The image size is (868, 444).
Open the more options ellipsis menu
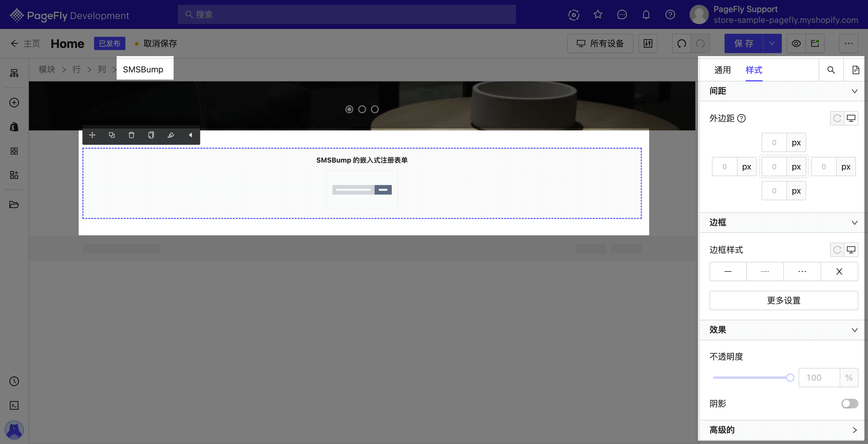pyautogui.click(x=848, y=43)
